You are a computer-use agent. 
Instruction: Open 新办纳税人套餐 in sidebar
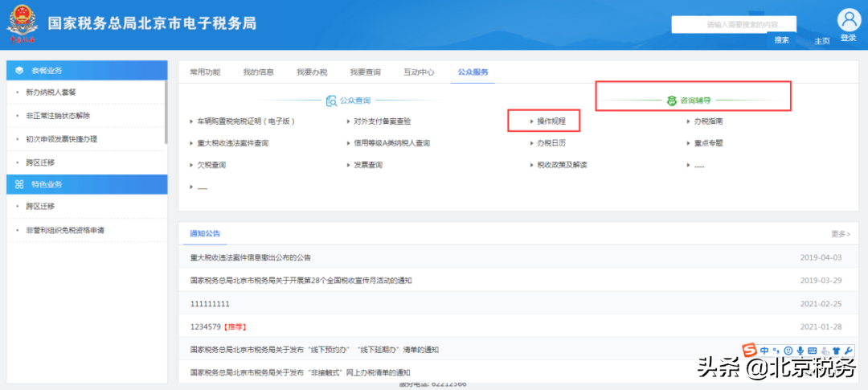click(51, 92)
